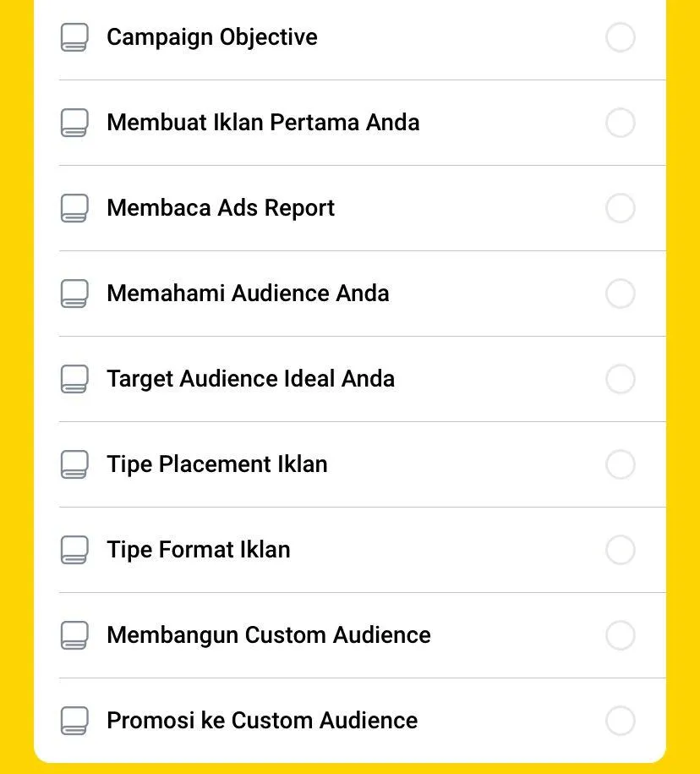Viewport: 700px width, 774px height.
Task: Select the circle for Tipe Placement Iklan
Action: click(x=620, y=464)
